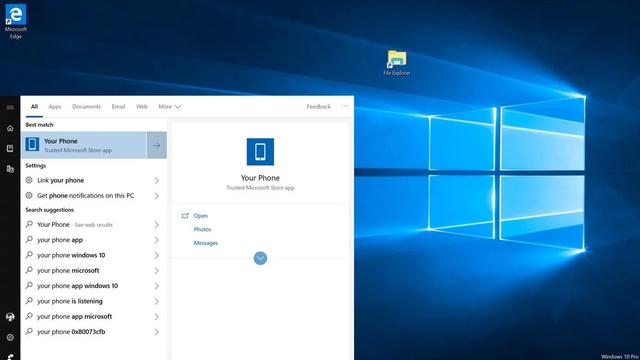Image resolution: width=640 pixels, height=360 pixels.
Task: Switch to the Web search tab
Action: pos(142,107)
